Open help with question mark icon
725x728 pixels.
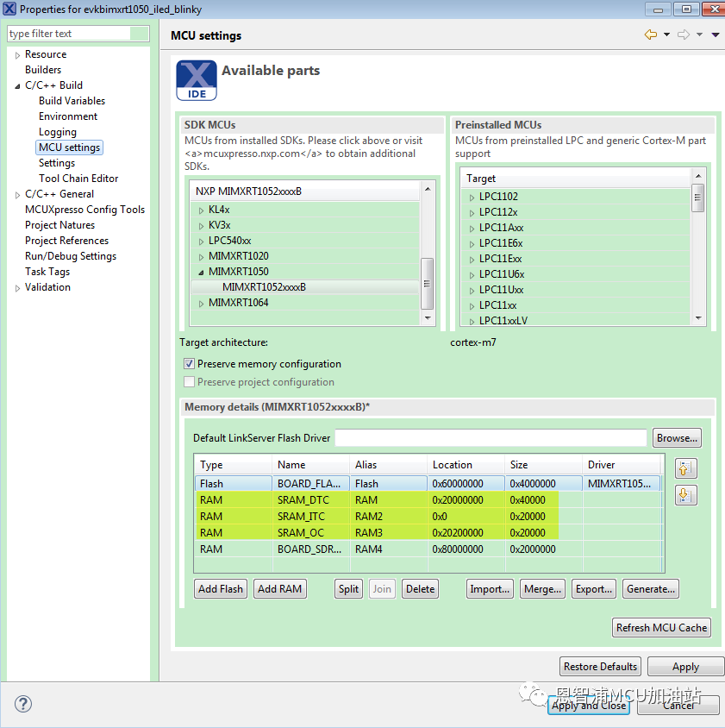(22, 704)
